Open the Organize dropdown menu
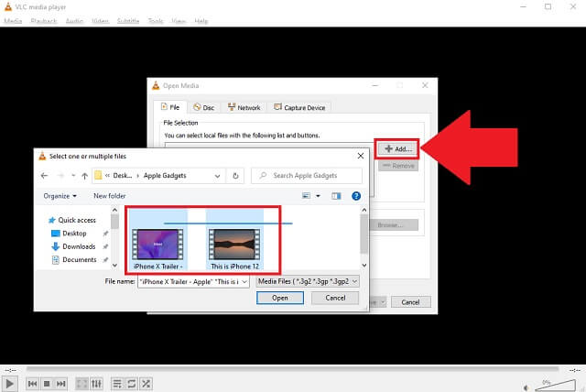 (x=60, y=196)
